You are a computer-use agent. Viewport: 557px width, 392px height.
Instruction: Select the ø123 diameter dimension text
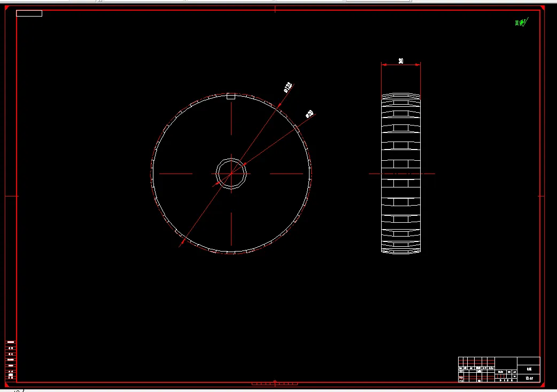(x=288, y=87)
